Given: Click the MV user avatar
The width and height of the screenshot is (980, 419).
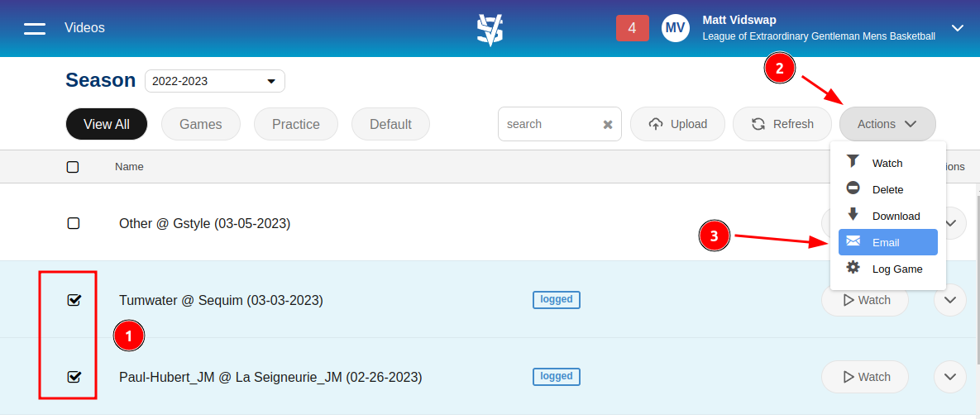Looking at the screenshot, I should click(675, 28).
